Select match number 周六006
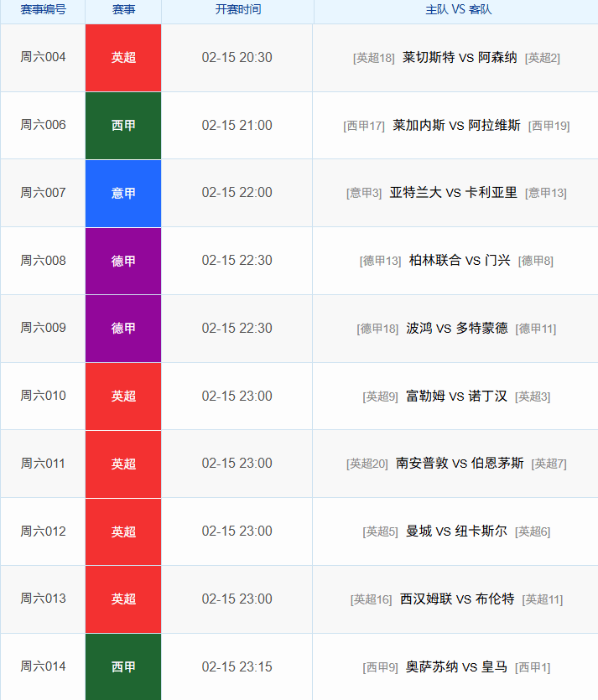598x700 pixels. pyautogui.click(x=43, y=125)
